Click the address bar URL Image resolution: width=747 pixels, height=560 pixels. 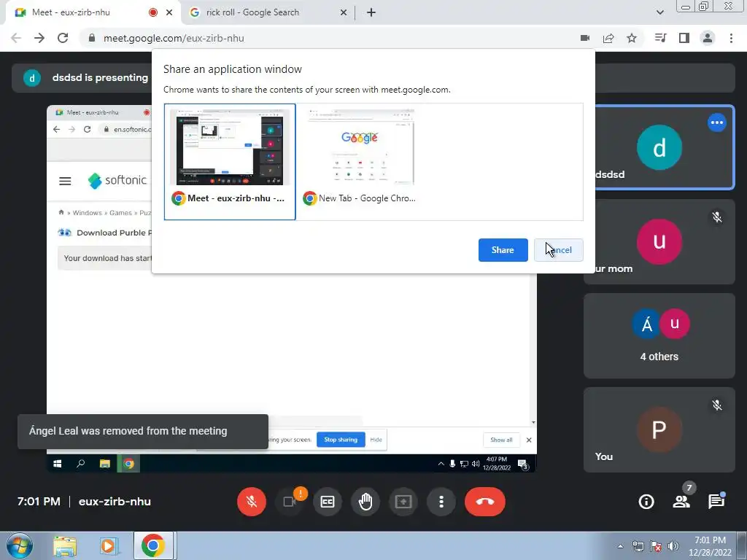click(x=174, y=38)
